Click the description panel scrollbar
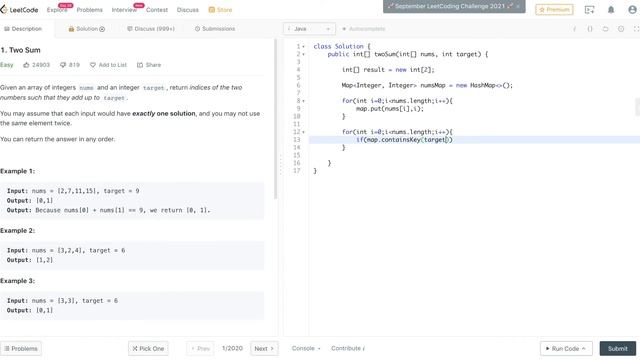The image size is (640, 360). (x=276, y=118)
